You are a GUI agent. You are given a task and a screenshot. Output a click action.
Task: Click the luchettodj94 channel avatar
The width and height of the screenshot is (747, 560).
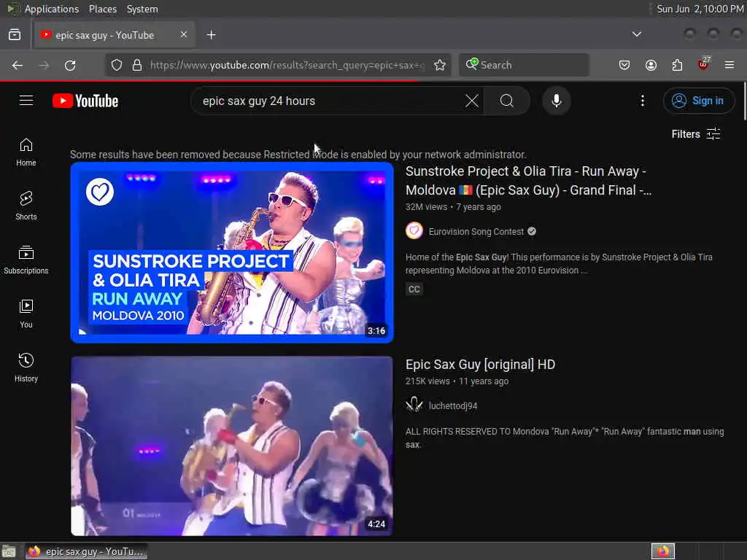pyautogui.click(x=414, y=405)
